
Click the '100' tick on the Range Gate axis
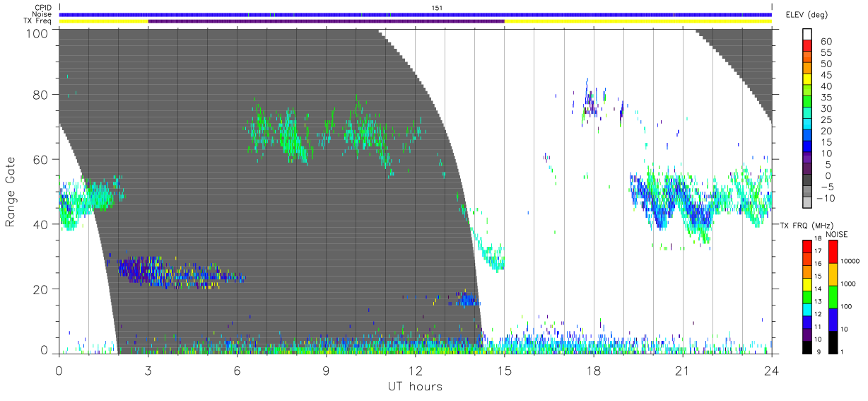(x=38, y=33)
